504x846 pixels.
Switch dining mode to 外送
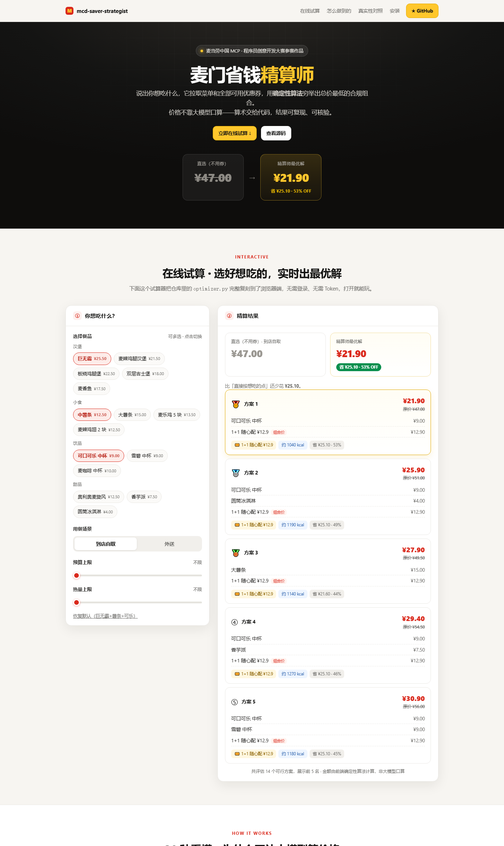pos(169,544)
